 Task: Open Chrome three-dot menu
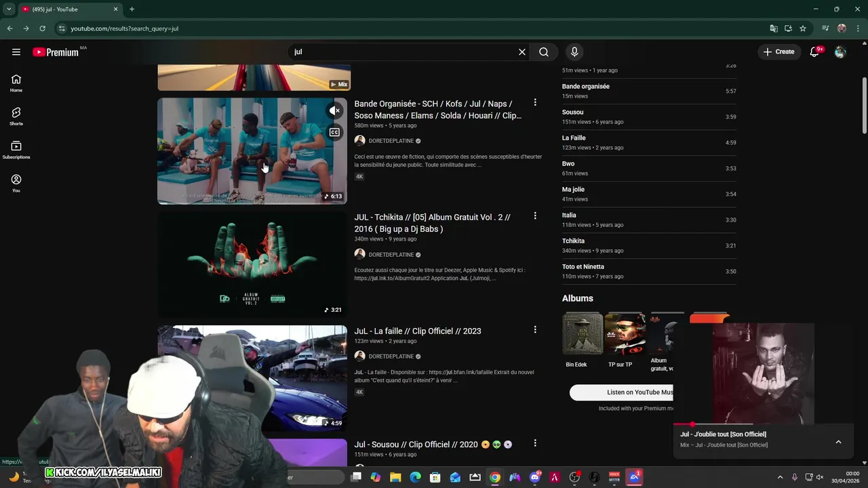857,28
